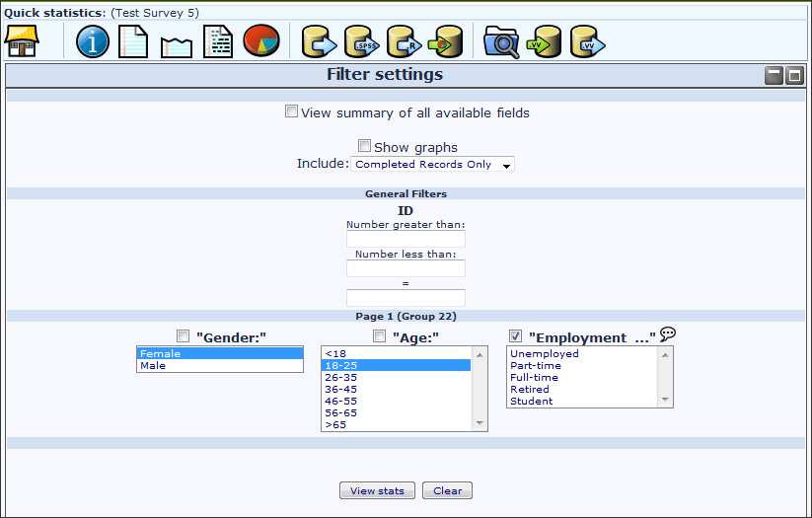Click the SPSS export icon

[x=361, y=41]
